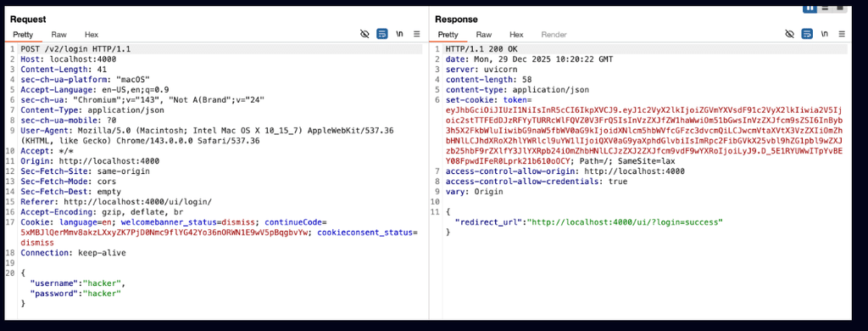Image resolution: width=868 pixels, height=331 pixels.
Task: Toggle \n show newlines in Request pane
Action: click(x=400, y=35)
